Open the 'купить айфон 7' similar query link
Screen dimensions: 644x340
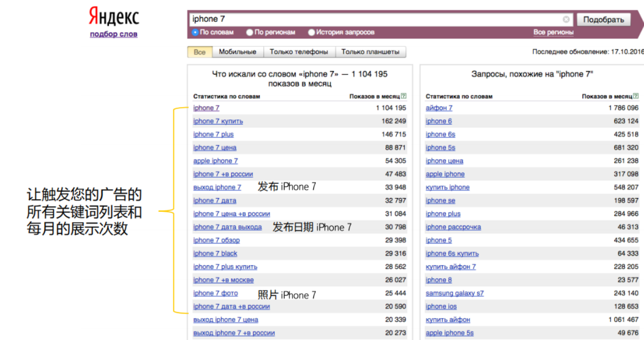(x=451, y=267)
